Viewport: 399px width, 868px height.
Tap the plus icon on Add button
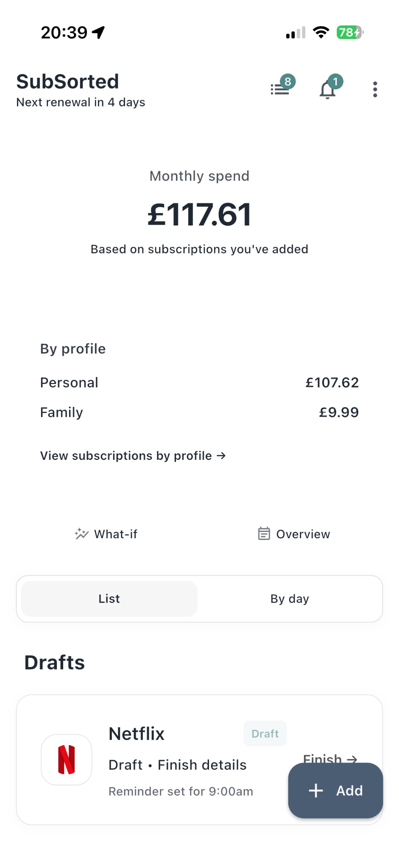[316, 790]
